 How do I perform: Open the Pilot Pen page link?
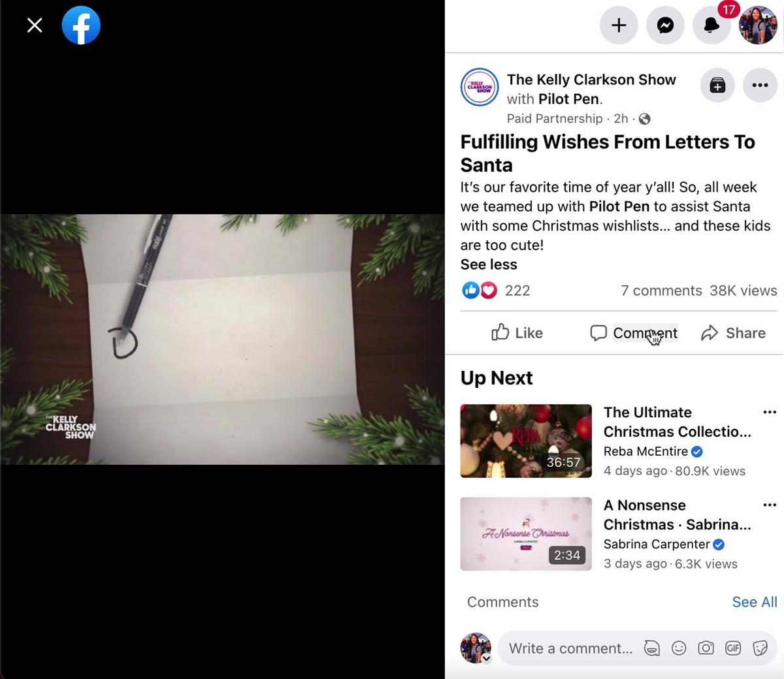pyautogui.click(x=568, y=99)
